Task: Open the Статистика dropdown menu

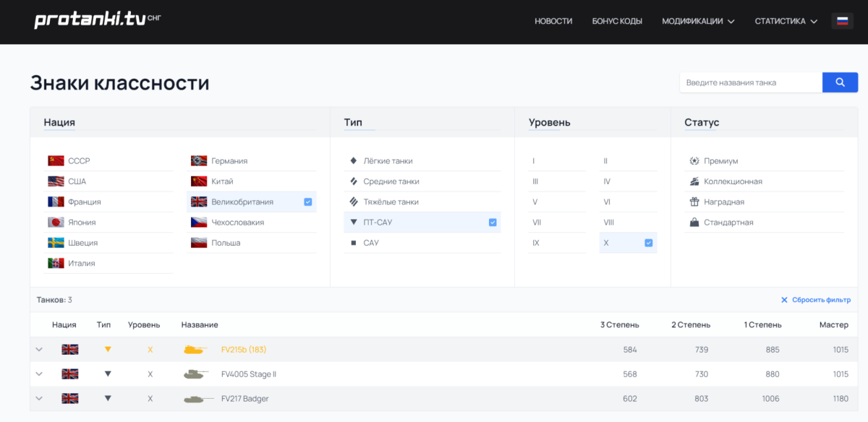Action: coord(786,21)
